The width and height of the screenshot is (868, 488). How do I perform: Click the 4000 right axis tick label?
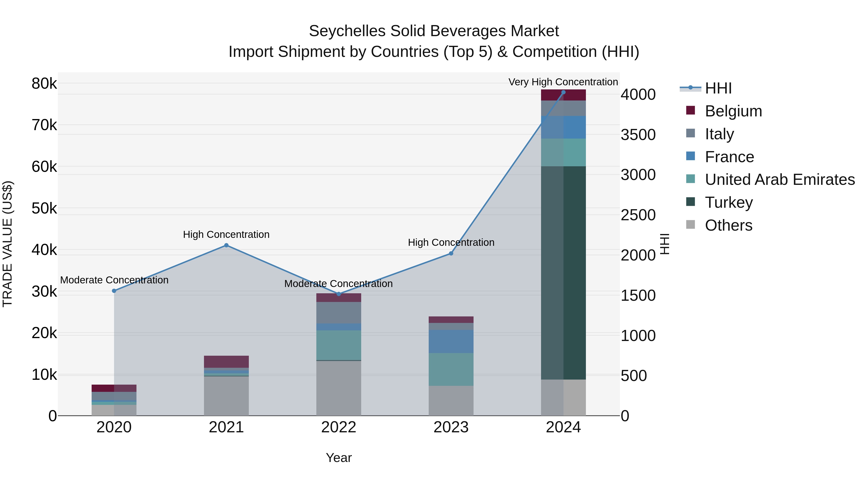pos(638,94)
